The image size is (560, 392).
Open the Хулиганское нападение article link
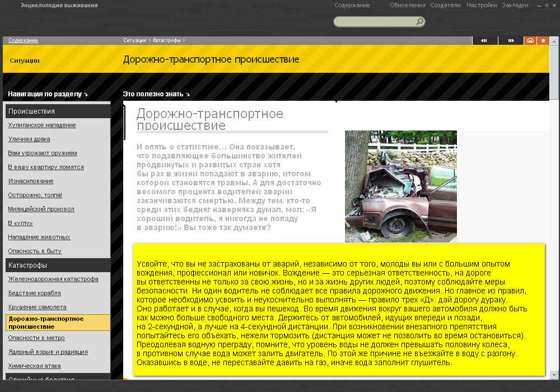point(42,125)
